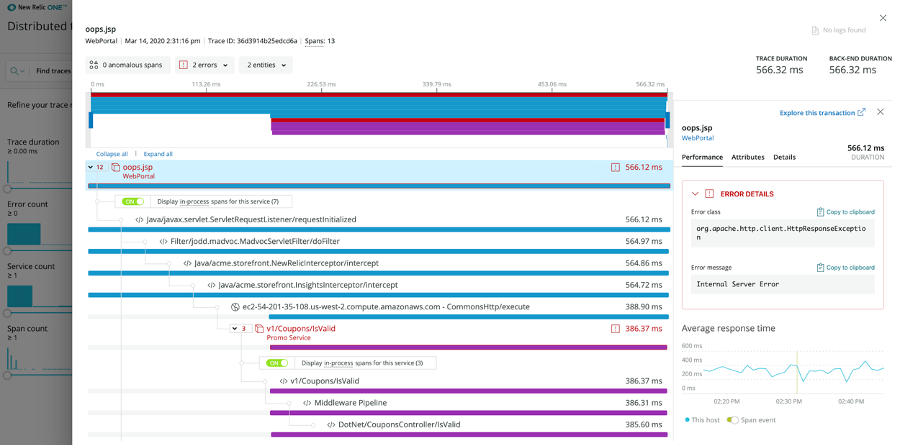Click the oops.jsp entity icon
Viewport: 899px width, 445px height.
[x=115, y=167]
